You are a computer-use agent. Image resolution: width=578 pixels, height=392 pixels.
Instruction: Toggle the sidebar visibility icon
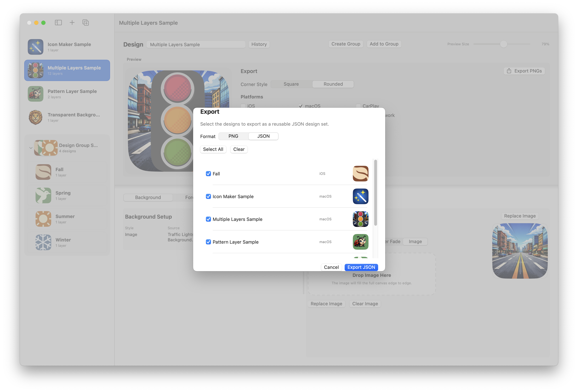(58, 23)
